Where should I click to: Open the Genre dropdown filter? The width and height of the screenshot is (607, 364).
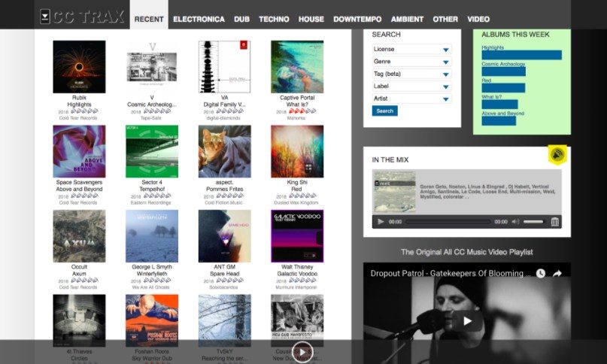(x=411, y=62)
